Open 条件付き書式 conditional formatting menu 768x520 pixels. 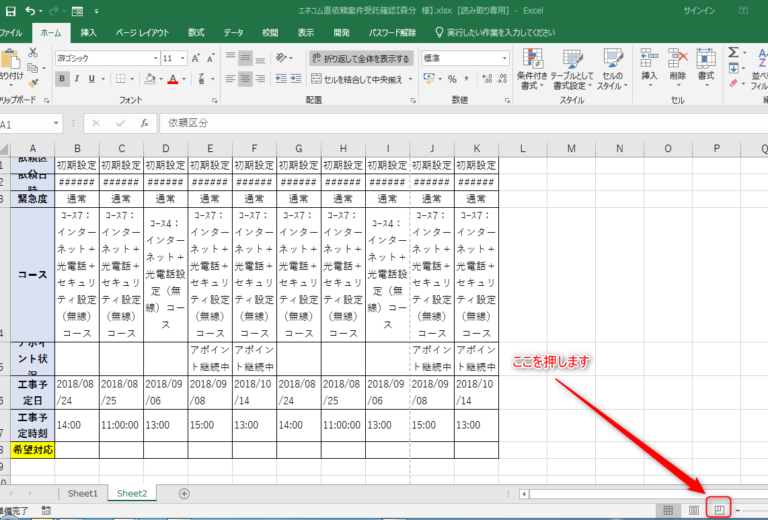[x=532, y=69]
